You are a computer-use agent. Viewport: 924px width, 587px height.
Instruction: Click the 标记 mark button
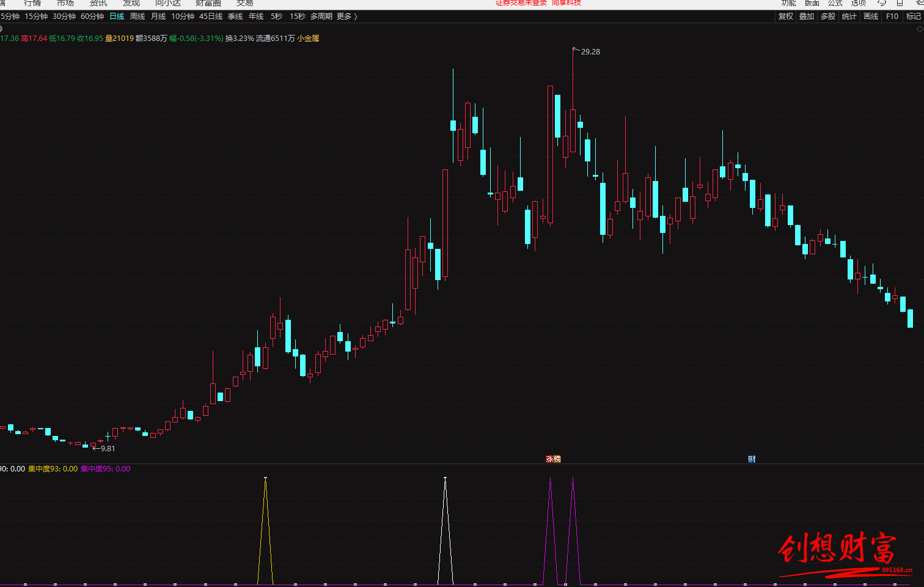coord(914,17)
